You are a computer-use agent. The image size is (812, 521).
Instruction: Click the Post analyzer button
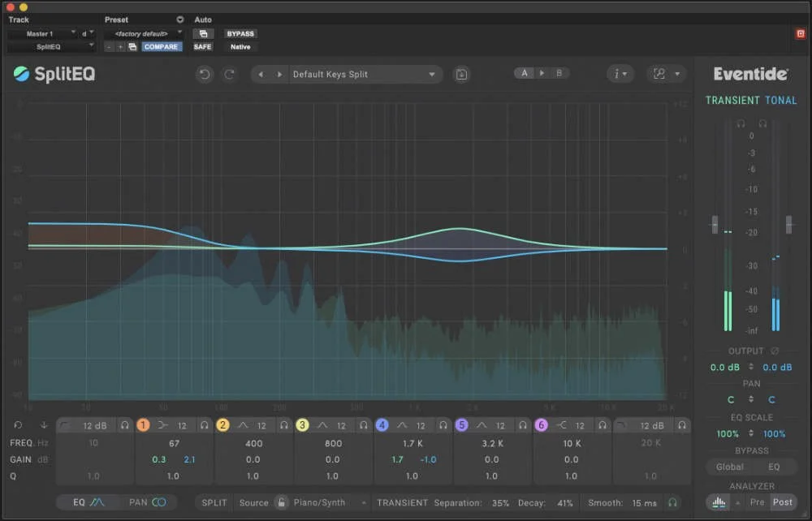coord(782,502)
